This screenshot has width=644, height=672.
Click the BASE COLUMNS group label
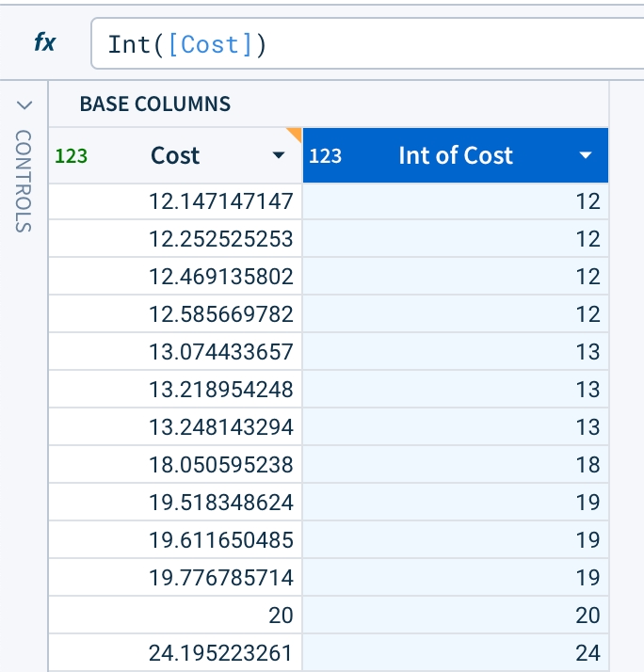[x=154, y=104]
